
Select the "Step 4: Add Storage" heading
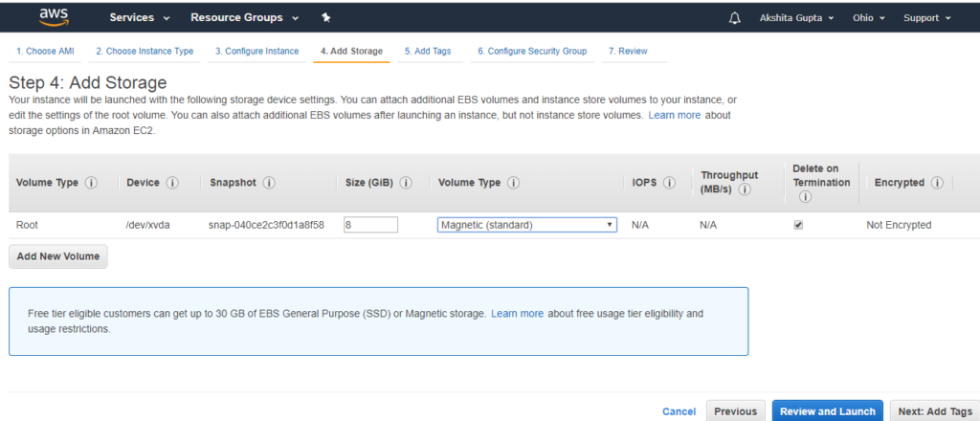[87, 83]
